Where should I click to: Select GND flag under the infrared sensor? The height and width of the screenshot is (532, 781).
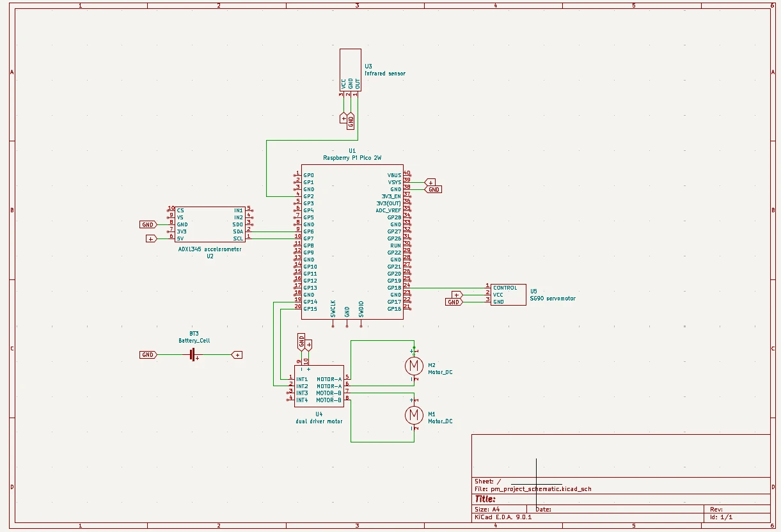351,120
